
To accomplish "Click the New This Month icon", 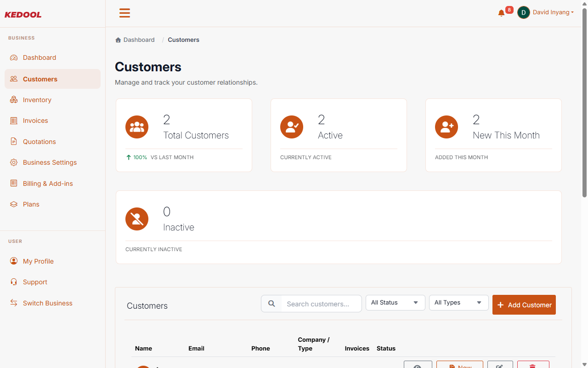I will (x=447, y=127).
